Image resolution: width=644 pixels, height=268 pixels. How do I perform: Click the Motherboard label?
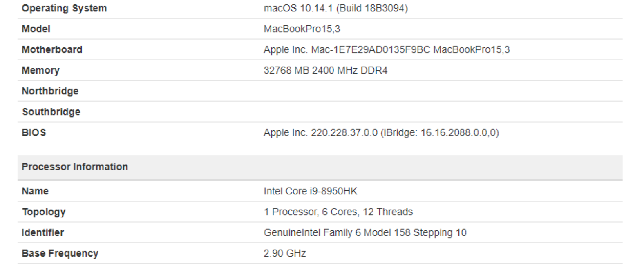point(52,50)
